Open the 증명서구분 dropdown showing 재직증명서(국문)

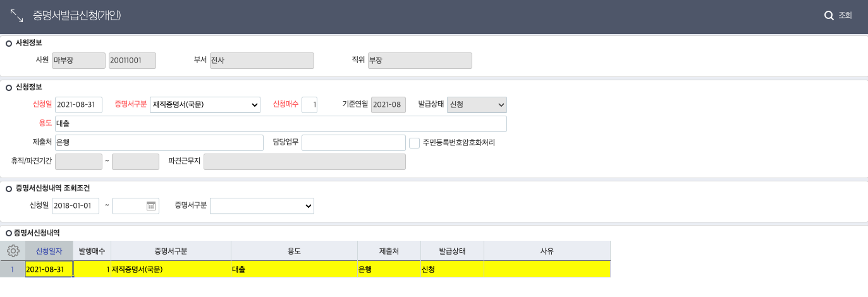coord(205,104)
